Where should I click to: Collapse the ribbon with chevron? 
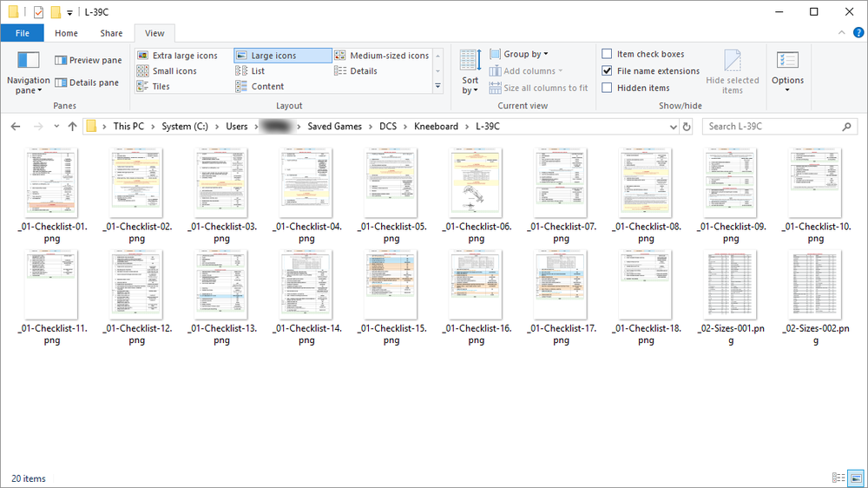pyautogui.click(x=841, y=33)
